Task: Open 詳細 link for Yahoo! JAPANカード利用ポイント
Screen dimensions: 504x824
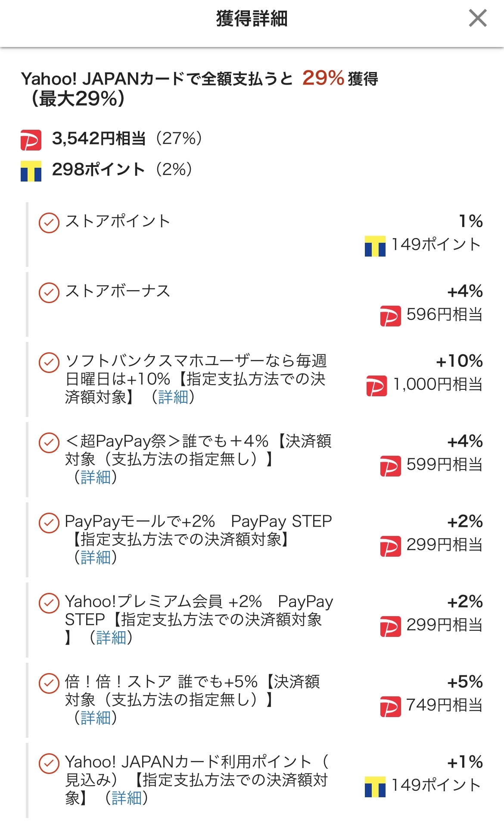Action: (x=127, y=798)
